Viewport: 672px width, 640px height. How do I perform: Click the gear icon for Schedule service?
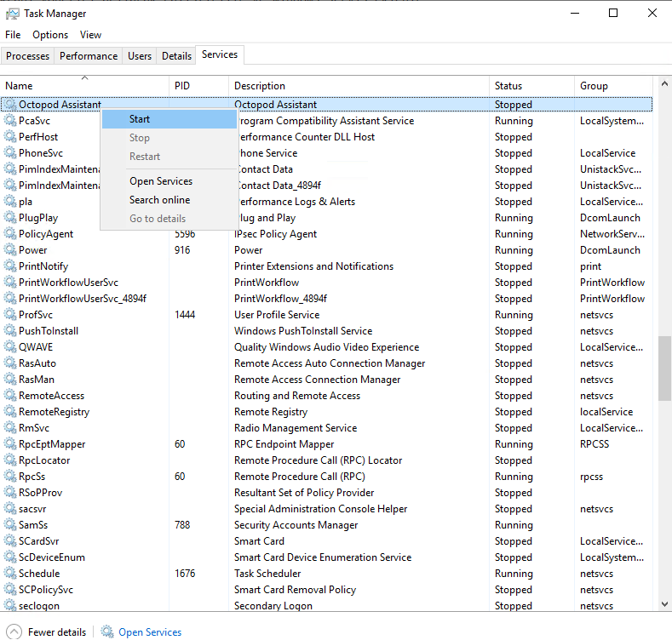click(x=10, y=574)
